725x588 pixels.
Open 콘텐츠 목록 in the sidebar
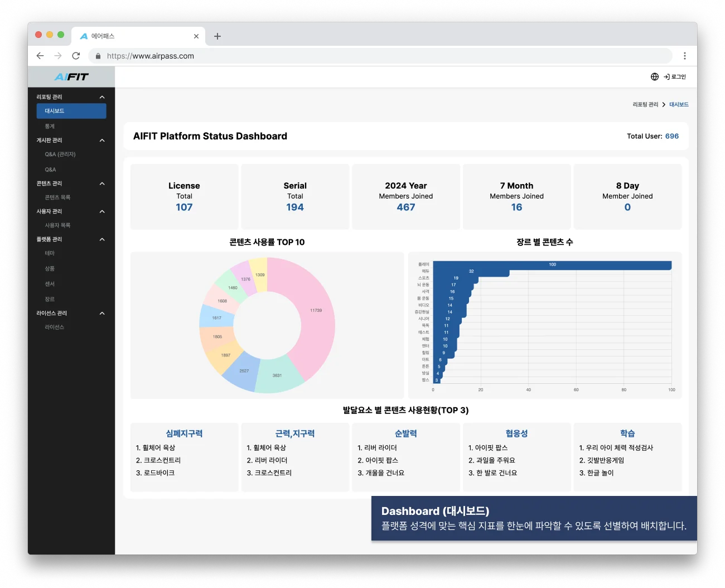click(x=57, y=197)
